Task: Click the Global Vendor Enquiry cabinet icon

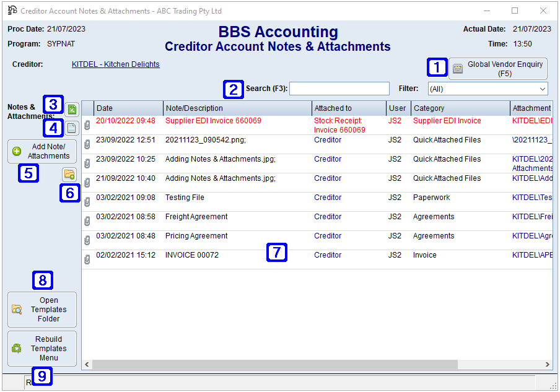Action: pos(458,69)
